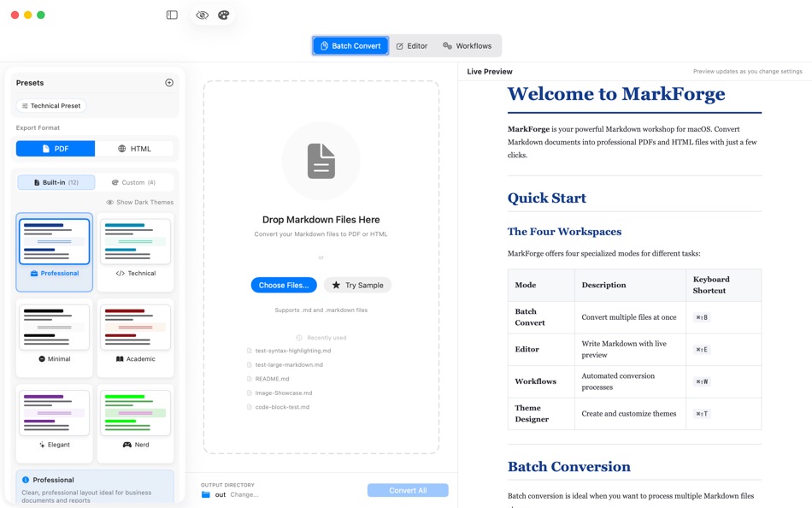This screenshot has width=812, height=508.
Task: Select the Academic theme with book icon
Action: click(x=135, y=337)
